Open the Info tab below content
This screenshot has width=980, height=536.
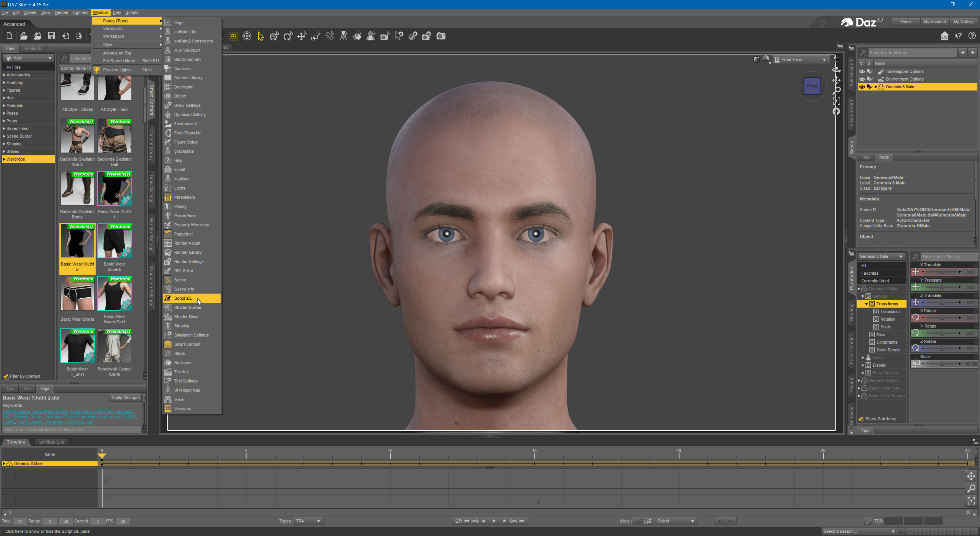(x=27, y=388)
